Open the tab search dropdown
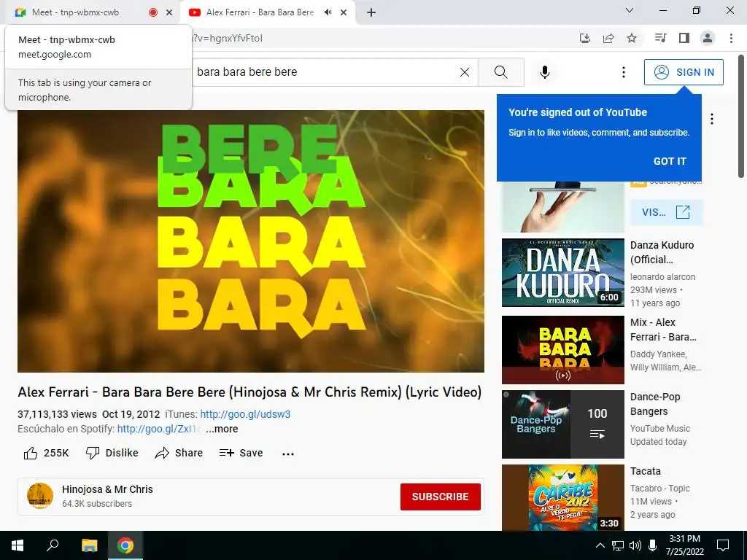 (630, 10)
